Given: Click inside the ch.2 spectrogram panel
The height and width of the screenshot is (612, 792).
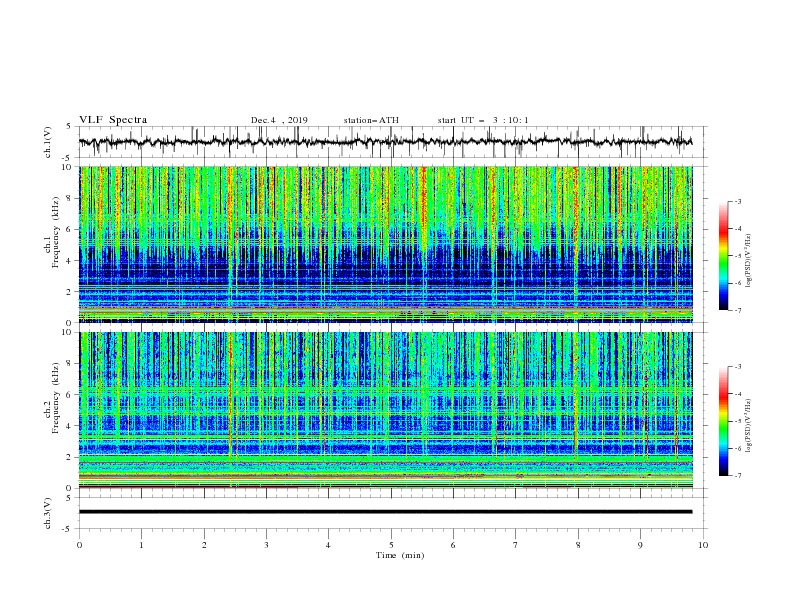Looking at the screenshot, I should (385, 410).
